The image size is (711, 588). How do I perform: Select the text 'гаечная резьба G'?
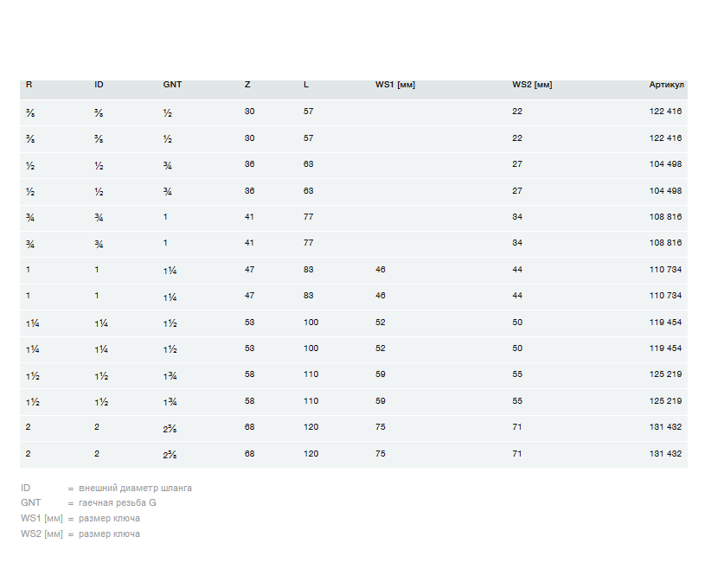118,502
